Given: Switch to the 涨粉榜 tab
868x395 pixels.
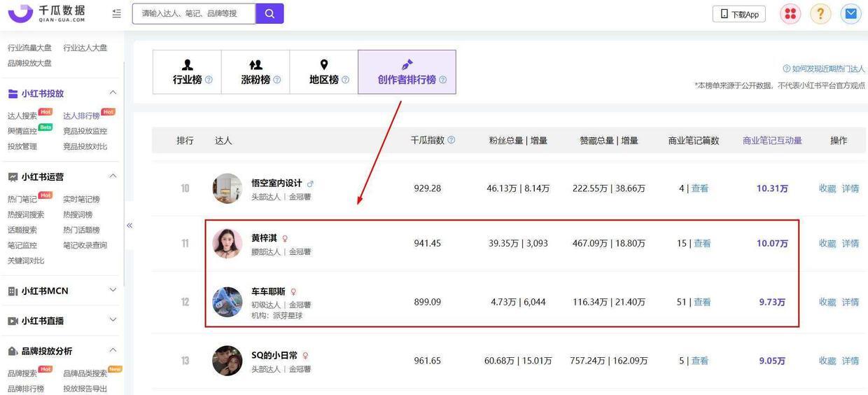Looking at the screenshot, I should coord(255,72).
